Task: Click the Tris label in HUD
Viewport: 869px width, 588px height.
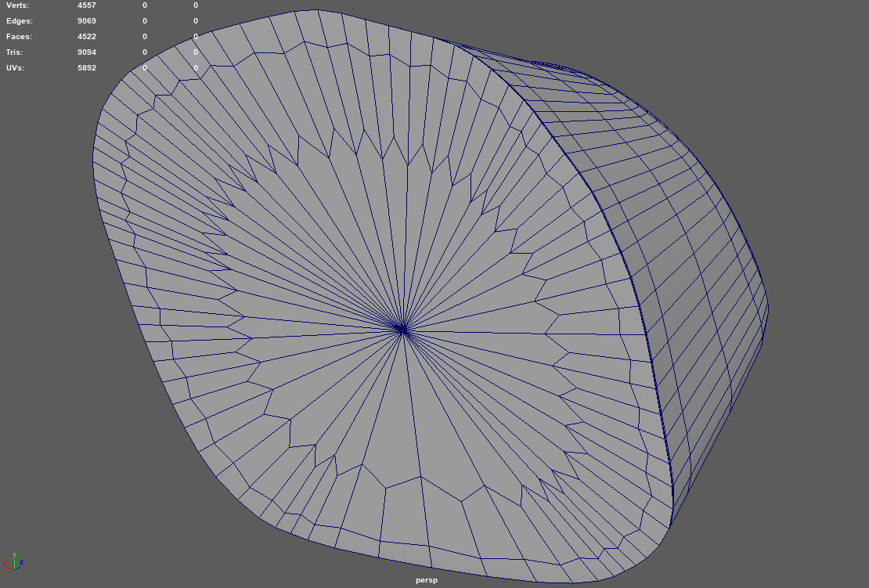Action: pos(16,52)
